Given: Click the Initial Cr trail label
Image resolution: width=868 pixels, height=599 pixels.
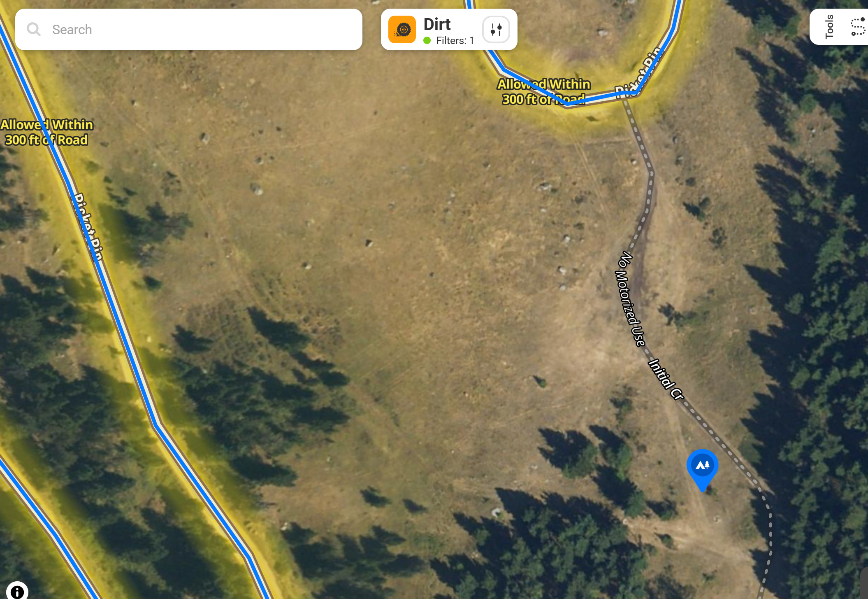Looking at the screenshot, I should (666, 379).
